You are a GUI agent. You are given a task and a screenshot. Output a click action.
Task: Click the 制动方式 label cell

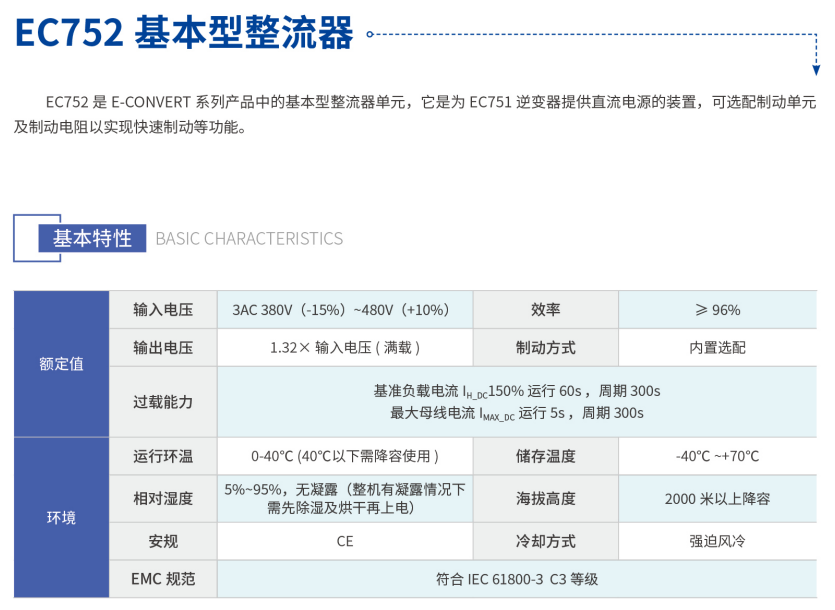tap(545, 348)
